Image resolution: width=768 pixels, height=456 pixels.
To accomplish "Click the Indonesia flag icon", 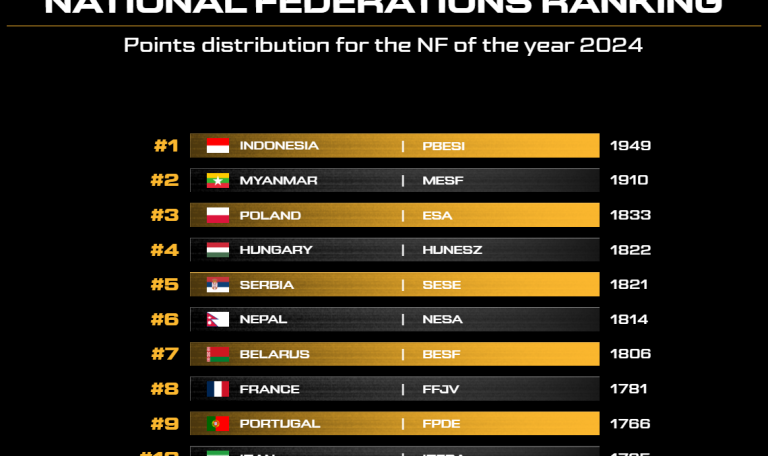I will [x=218, y=146].
